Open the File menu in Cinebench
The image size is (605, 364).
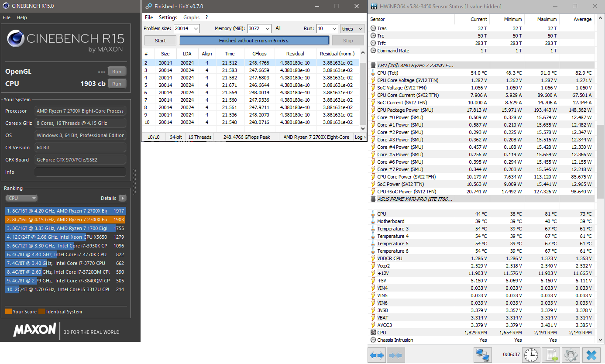click(x=7, y=17)
